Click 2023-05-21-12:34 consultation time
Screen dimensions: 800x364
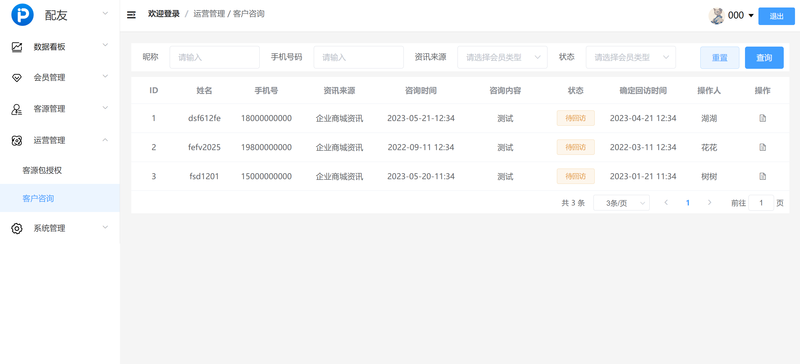421,118
